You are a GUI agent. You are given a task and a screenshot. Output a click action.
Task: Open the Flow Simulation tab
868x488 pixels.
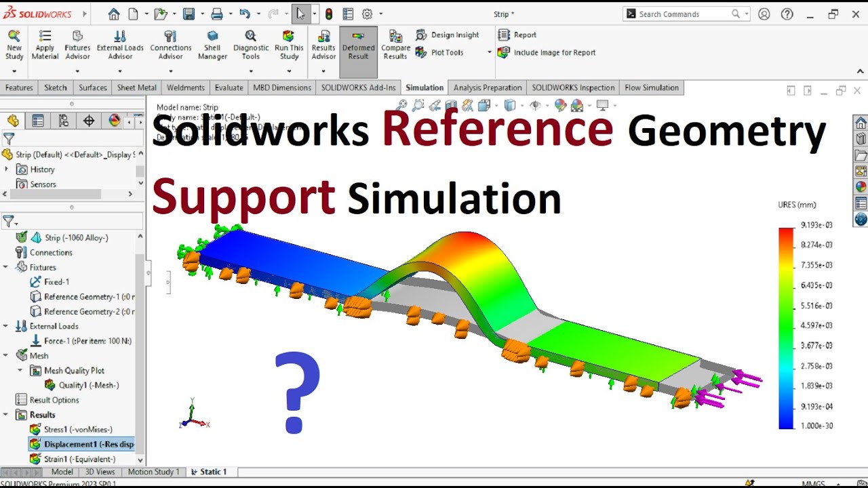(x=652, y=87)
